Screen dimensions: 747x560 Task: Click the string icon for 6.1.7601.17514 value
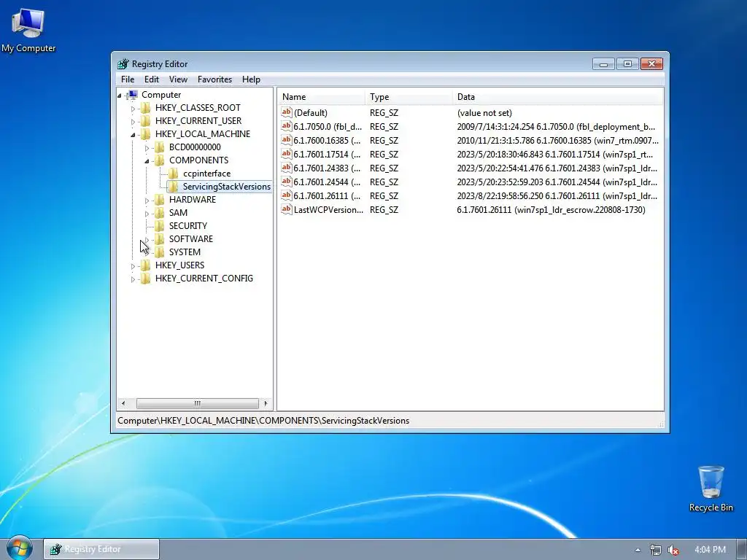[286, 154]
